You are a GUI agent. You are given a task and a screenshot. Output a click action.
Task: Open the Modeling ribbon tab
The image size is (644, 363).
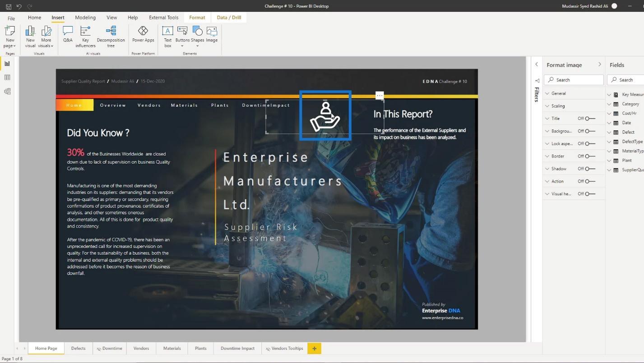pyautogui.click(x=85, y=18)
